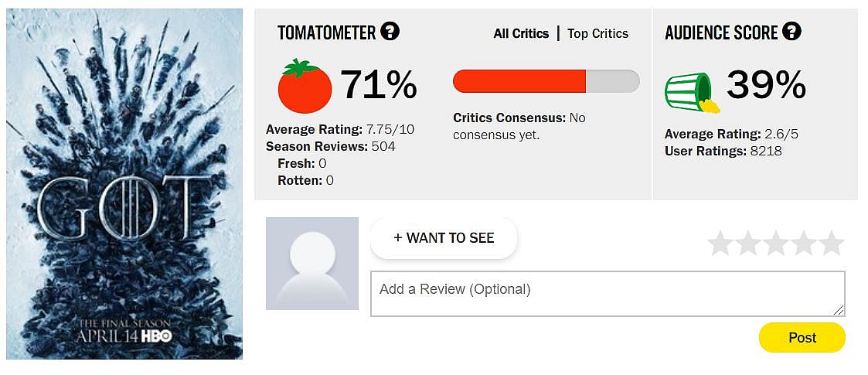
Task: Click the spilled green popcorn bucket icon
Action: (688, 92)
